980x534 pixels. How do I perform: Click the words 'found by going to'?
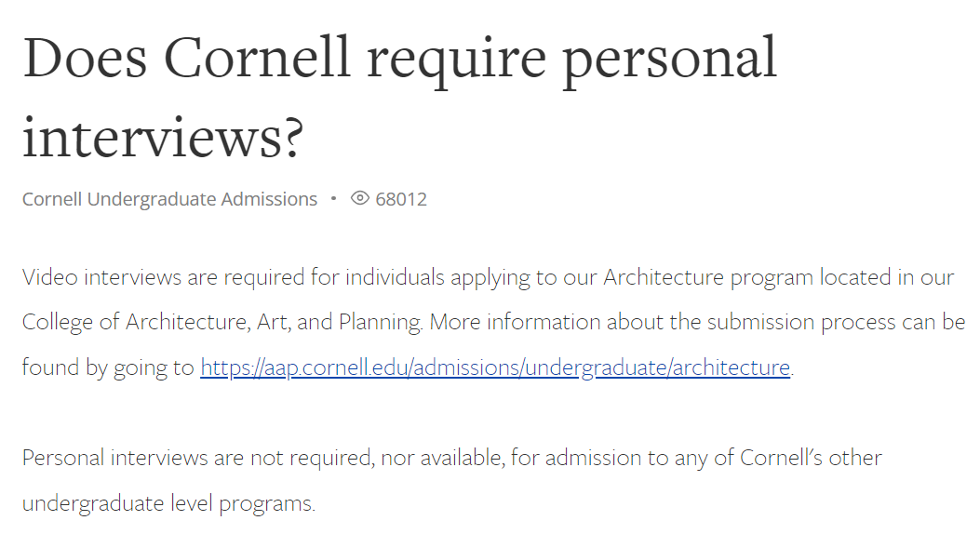point(108,367)
